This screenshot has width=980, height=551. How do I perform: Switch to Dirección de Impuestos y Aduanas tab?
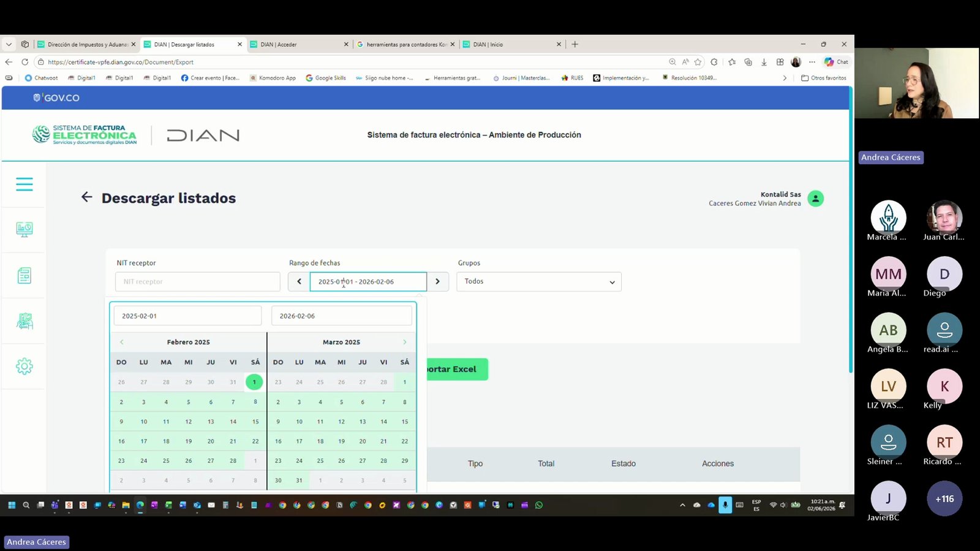click(86, 44)
